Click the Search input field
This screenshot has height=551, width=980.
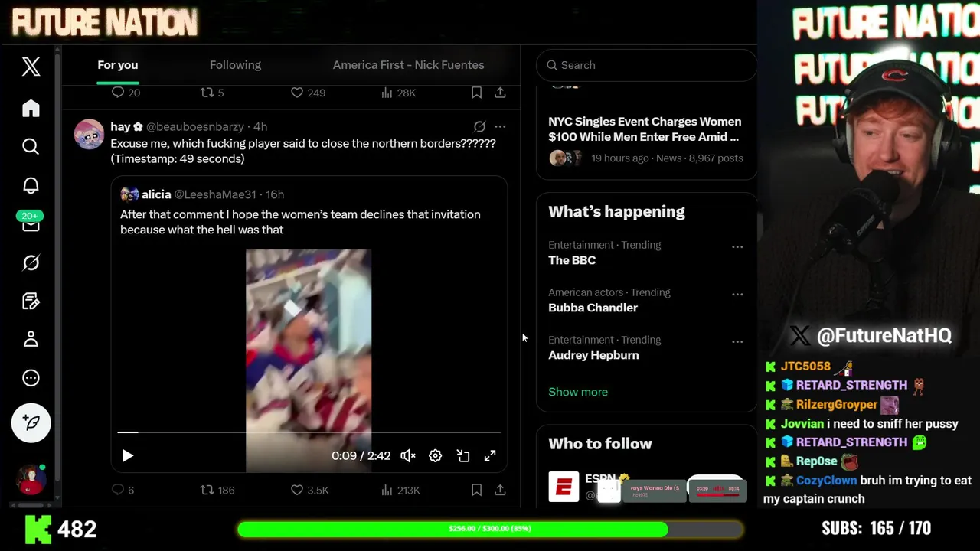(647, 65)
